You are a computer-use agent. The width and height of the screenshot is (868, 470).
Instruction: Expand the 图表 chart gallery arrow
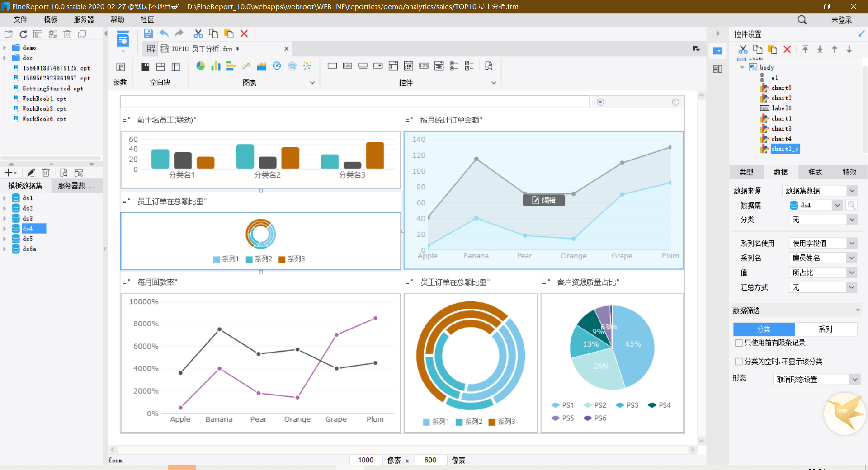coord(312,83)
